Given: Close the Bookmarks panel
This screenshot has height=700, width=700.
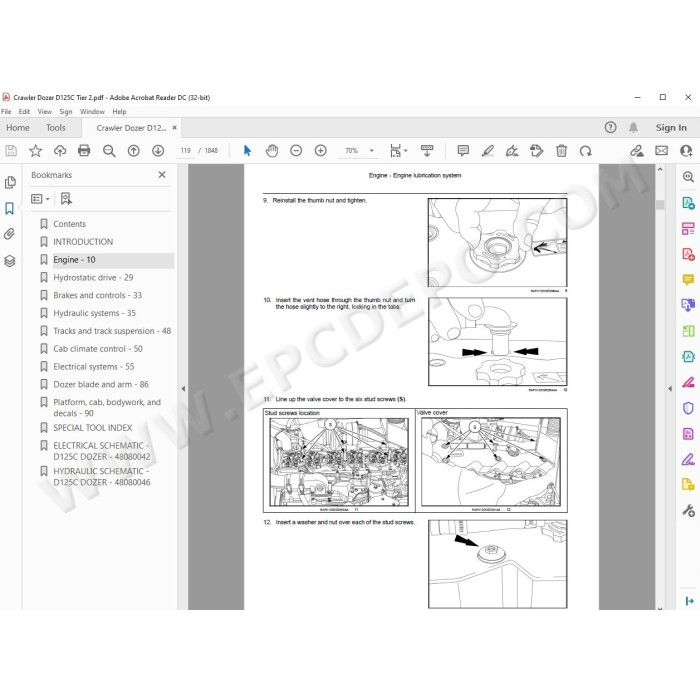Looking at the screenshot, I should pyautogui.click(x=162, y=175).
